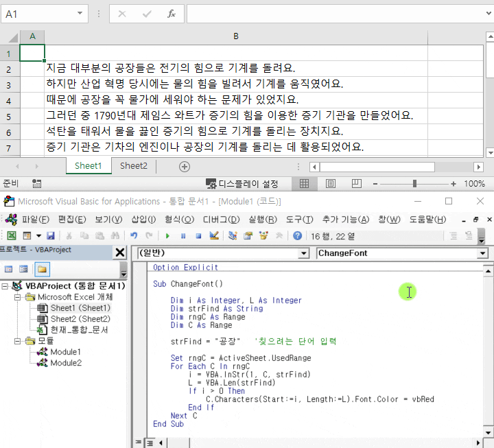Screen dimensions: 494x448
Task: Click the macro recording icon in status bar
Action: [36, 184]
